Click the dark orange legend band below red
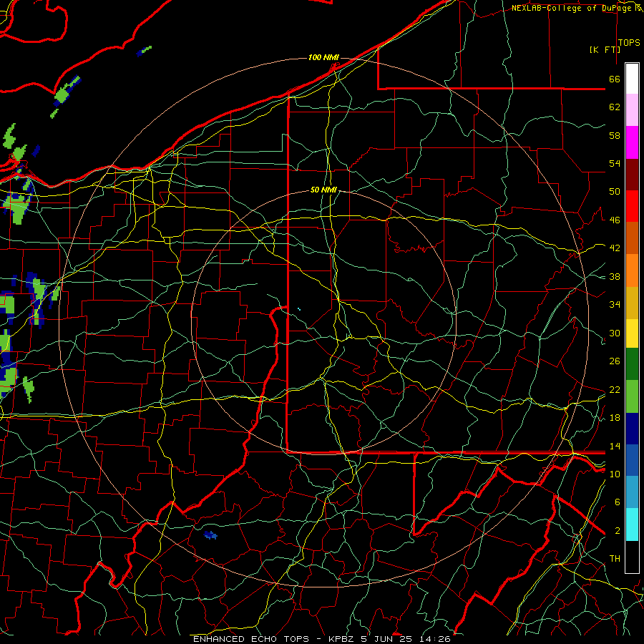Image resolution: width=644 pixels, height=644 pixels. tap(632, 238)
